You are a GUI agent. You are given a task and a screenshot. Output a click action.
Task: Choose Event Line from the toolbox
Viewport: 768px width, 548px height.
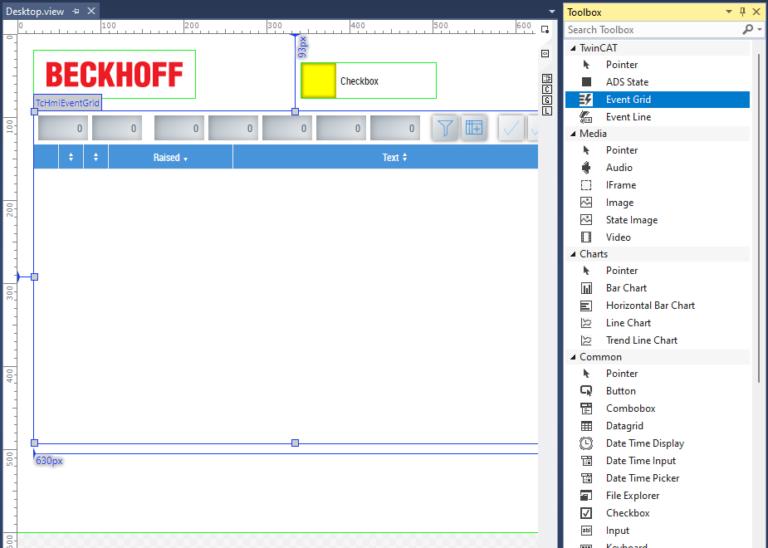pyautogui.click(x=627, y=117)
